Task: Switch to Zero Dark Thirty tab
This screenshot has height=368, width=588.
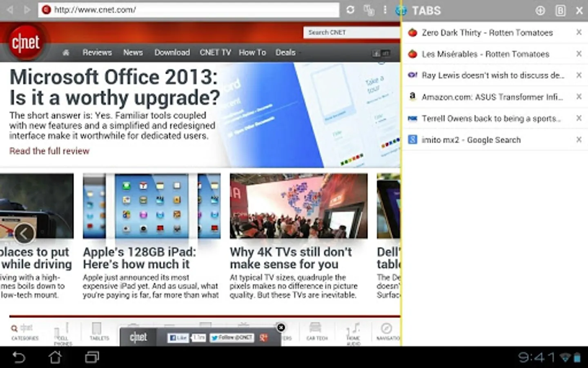Action: click(487, 32)
